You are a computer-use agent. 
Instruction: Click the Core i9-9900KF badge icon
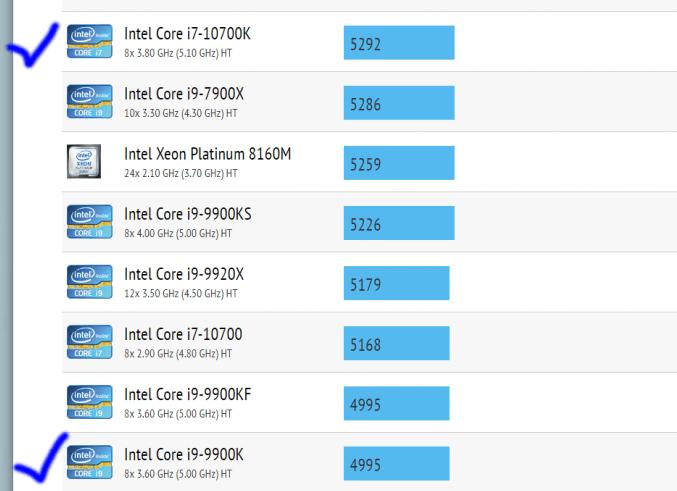point(84,401)
